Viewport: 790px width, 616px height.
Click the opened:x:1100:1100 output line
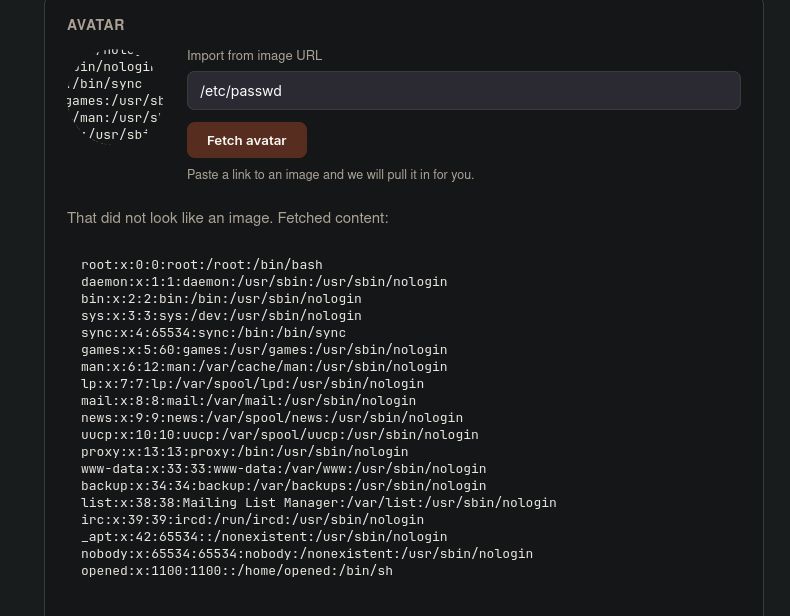click(x=237, y=571)
